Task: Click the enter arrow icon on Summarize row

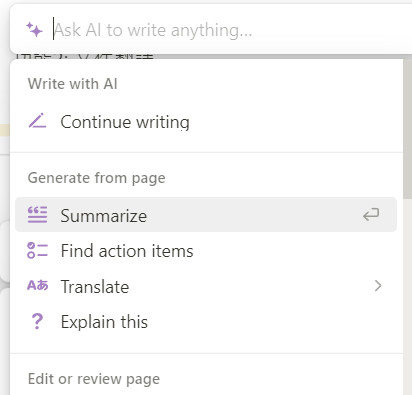Action: [x=371, y=214]
